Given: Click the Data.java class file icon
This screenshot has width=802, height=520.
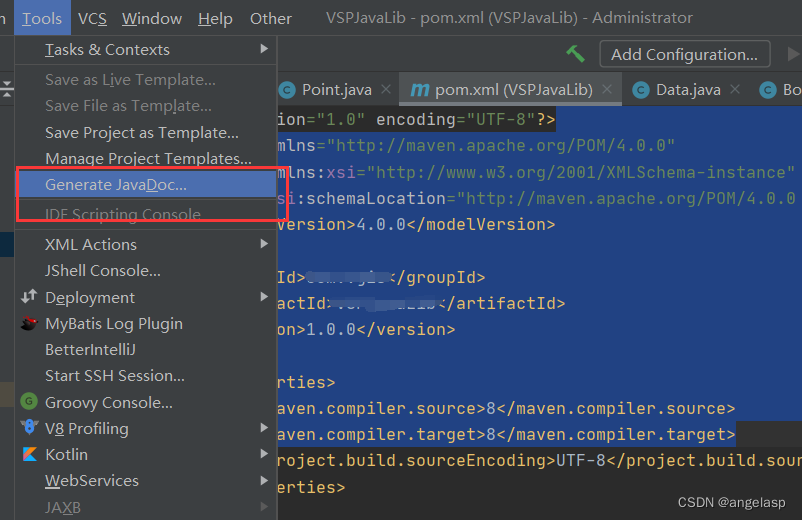Looking at the screenshot, I should click(x=641, y=90).
